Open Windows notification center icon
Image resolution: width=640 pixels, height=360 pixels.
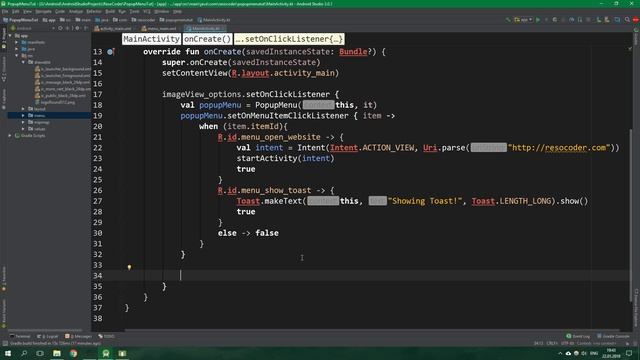coord(629,353)
